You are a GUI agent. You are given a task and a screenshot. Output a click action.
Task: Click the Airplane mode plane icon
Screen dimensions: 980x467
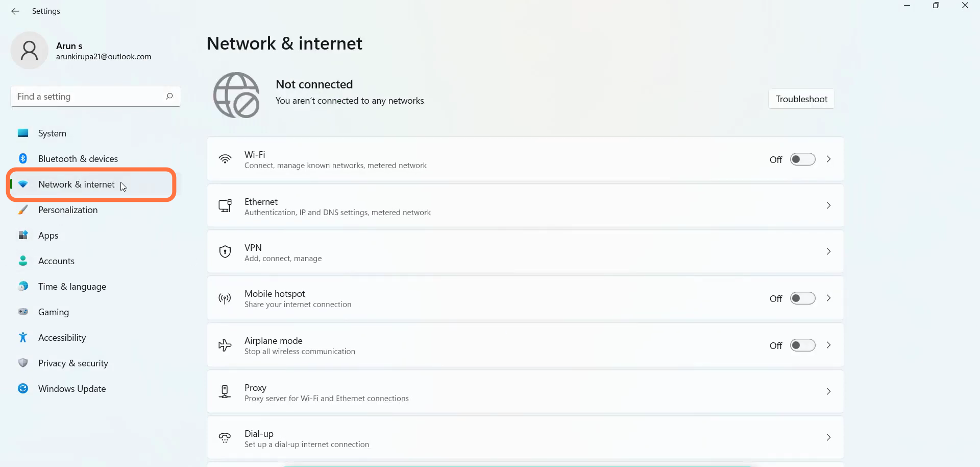tap(225, 345)
